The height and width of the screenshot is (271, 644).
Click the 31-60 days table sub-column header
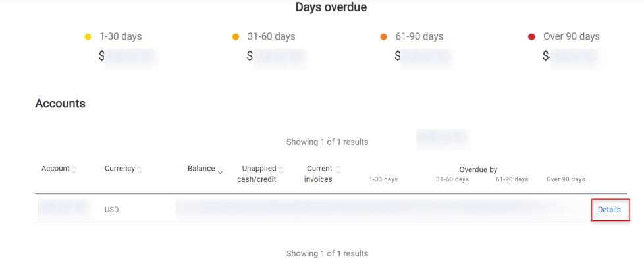click(452, 179)
